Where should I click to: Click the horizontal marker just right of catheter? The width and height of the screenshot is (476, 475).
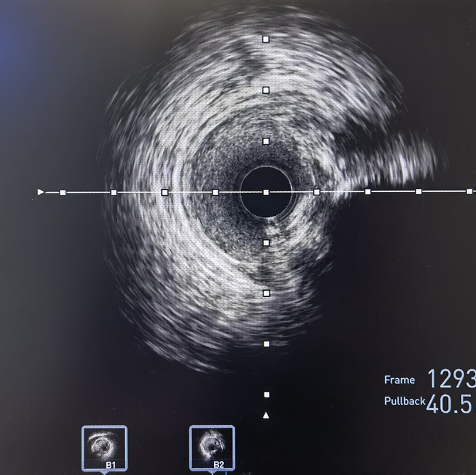click(x=317, y=192)
